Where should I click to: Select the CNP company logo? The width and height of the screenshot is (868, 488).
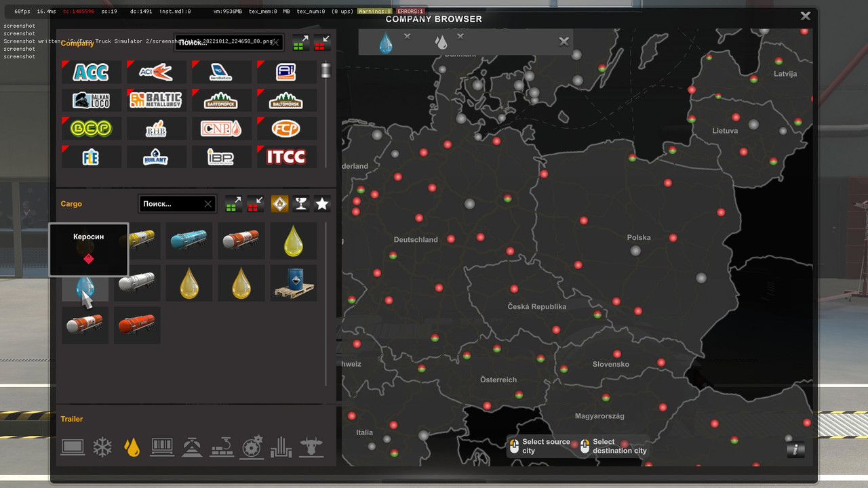pos(222,128)
